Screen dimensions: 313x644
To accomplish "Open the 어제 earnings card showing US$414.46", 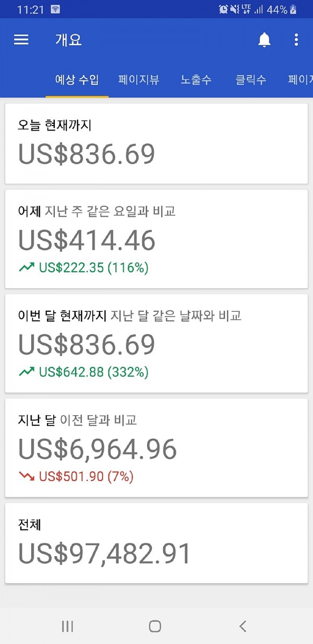I will pos(156,239).
